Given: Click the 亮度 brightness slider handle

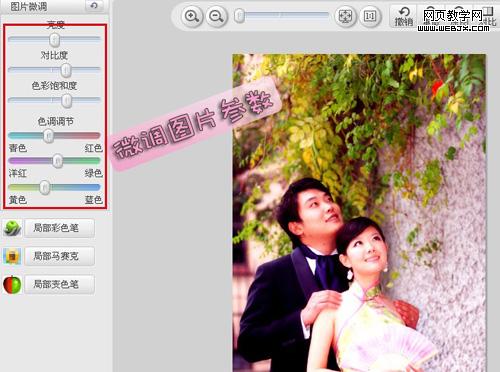Looking at the screenshot, I should point(54,40).
